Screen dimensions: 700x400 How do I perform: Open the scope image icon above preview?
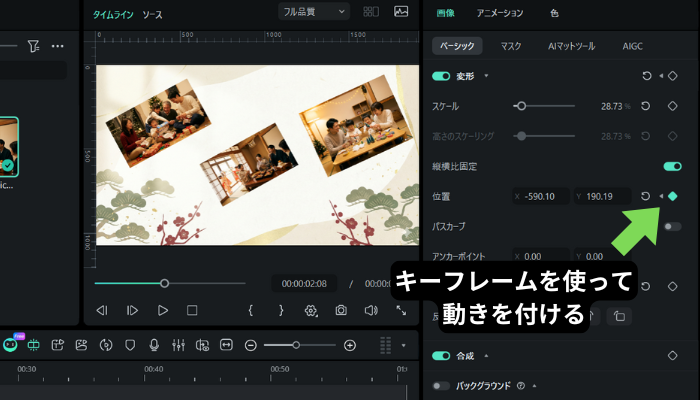[401, 12]
